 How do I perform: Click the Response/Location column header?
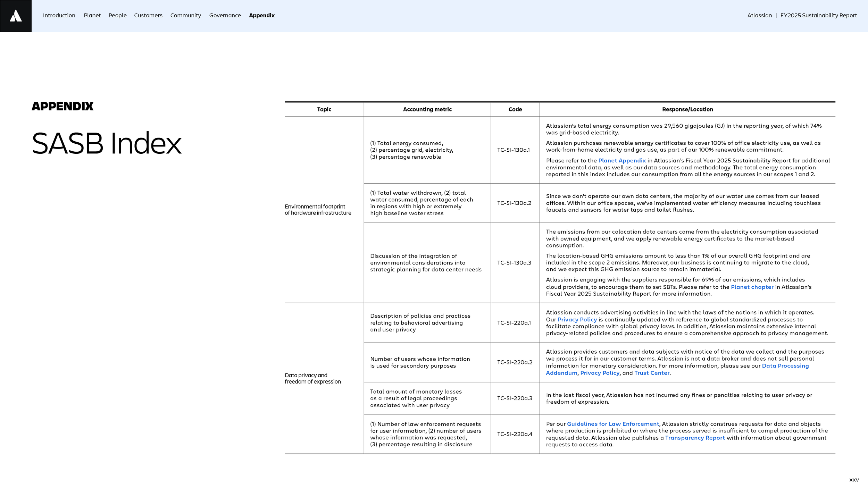tap(687, 109)
